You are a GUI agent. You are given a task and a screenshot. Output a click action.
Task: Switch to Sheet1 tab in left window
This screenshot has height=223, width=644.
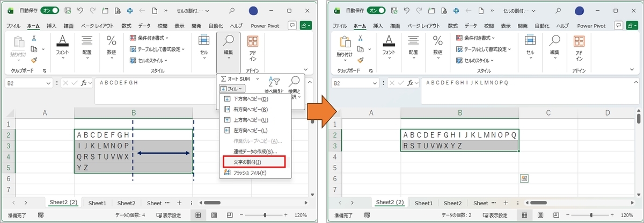pos(97,203)
